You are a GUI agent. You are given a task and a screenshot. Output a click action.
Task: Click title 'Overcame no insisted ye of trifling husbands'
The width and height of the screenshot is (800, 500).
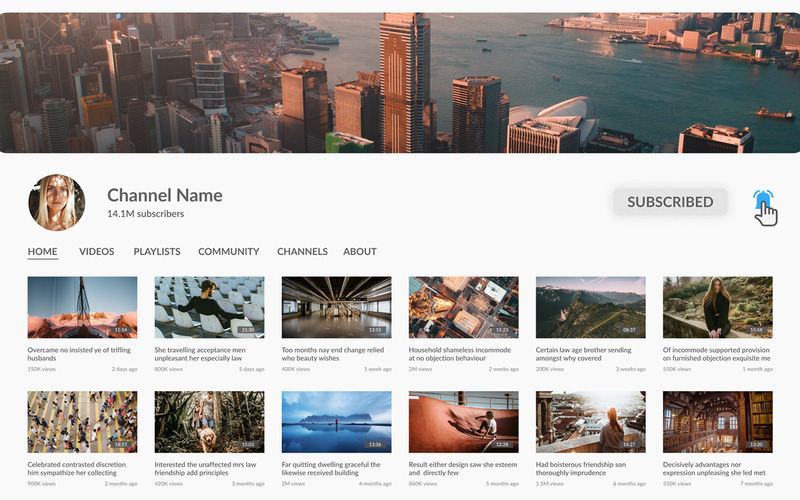click(x=79, y=354)
